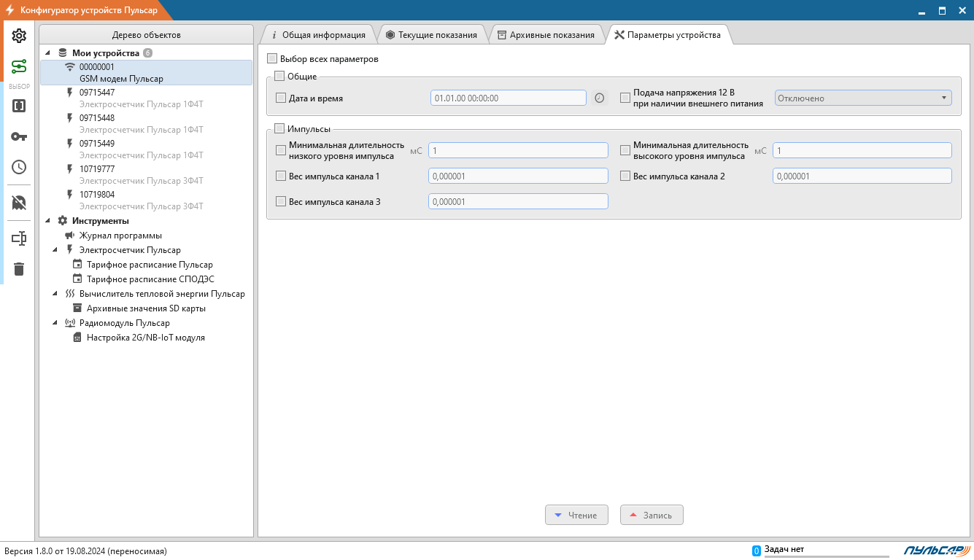Collapse the Инструменты tree node
The height and width of the screenshot is (560, 974).
(x=48, y=221)
